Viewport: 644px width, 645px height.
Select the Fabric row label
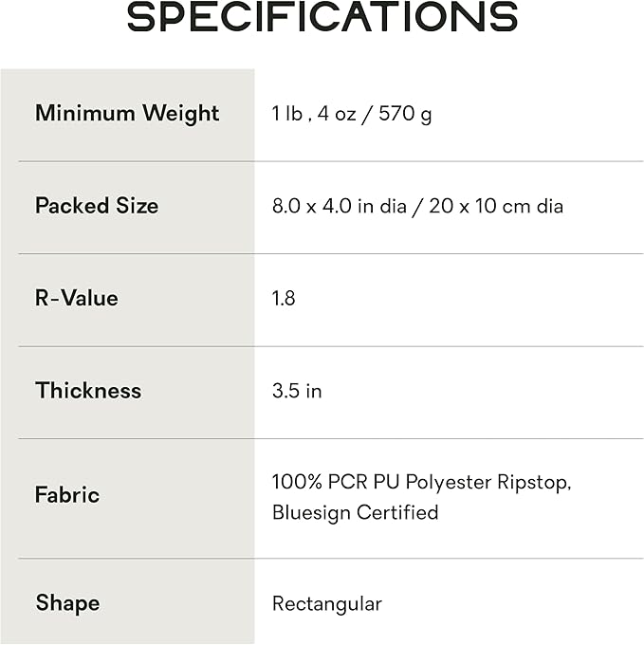pyautogui.click(x=67, y=495)
